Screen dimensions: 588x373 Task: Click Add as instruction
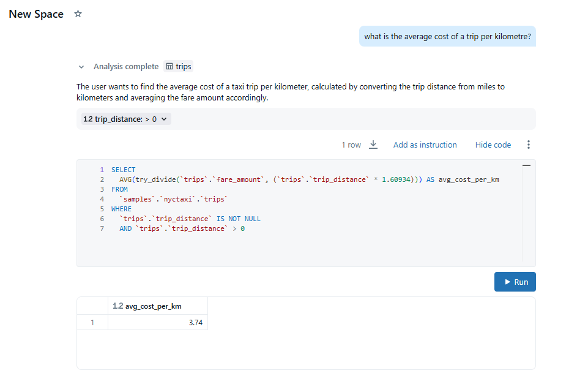click(x=425, y=145)
